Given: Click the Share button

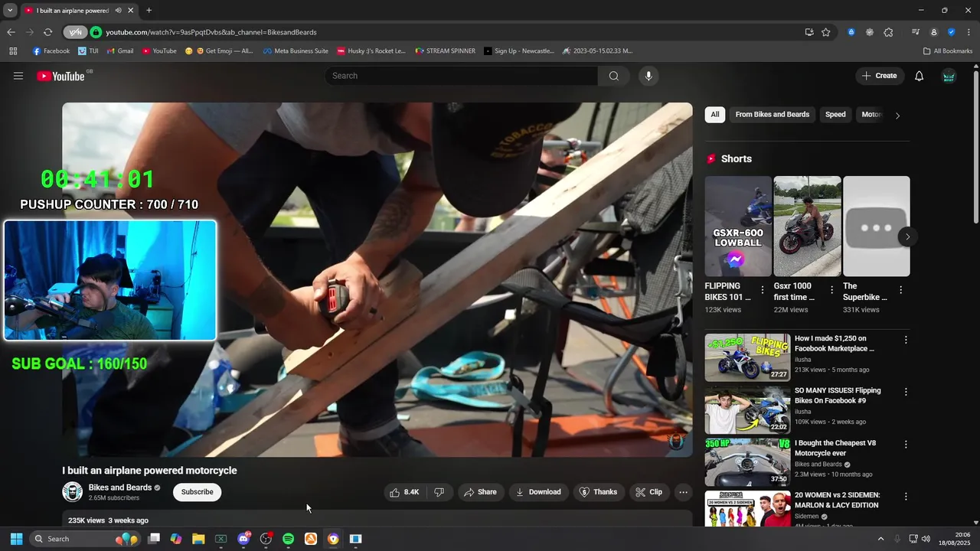Looking at the screenshot, I should tap(479, 492).
